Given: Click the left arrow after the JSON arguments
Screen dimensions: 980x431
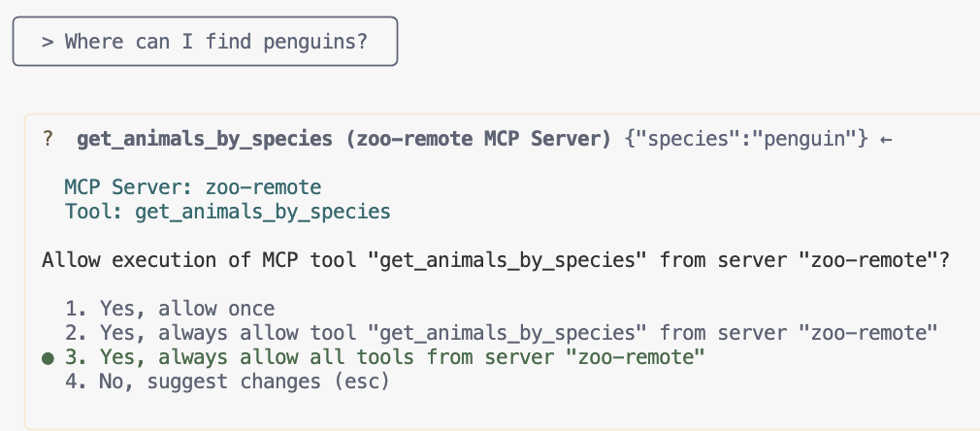Looking at the screenshot, I should (884, 140).
